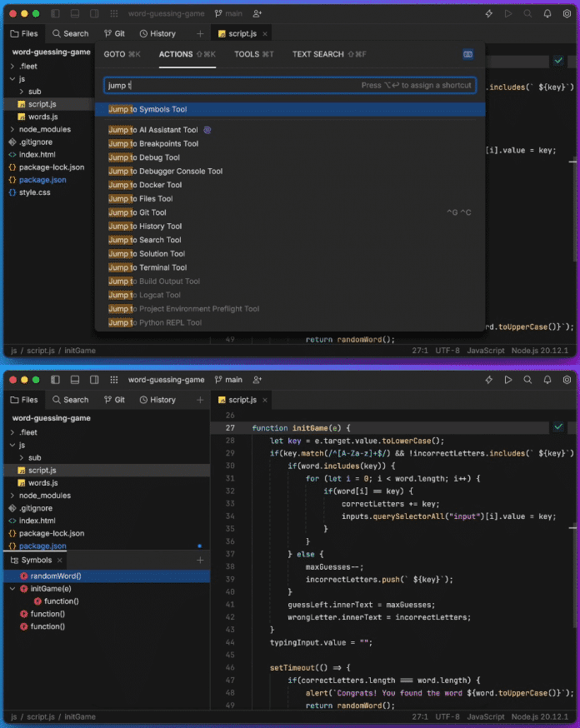Open settings gear icon in bottom window
The width and height of the screenshot is (580, 728).
pyautogui.click(x=567, y=380)
